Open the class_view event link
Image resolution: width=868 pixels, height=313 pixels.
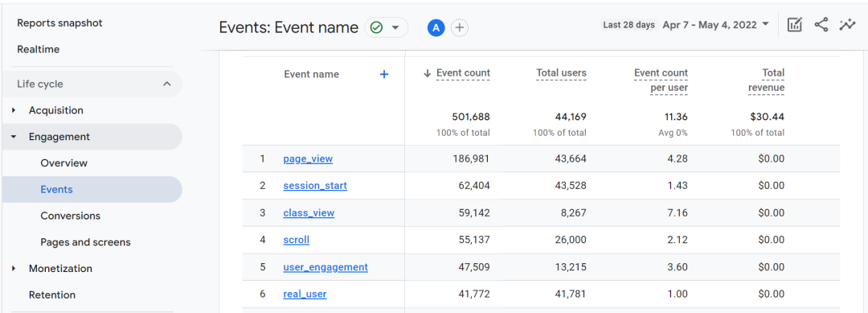point(309,212)
